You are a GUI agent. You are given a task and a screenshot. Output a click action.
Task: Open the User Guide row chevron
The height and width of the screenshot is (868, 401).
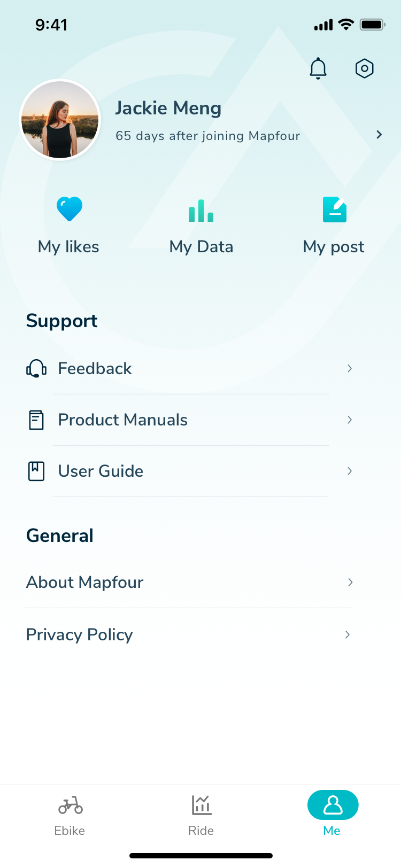click(350, 471)
